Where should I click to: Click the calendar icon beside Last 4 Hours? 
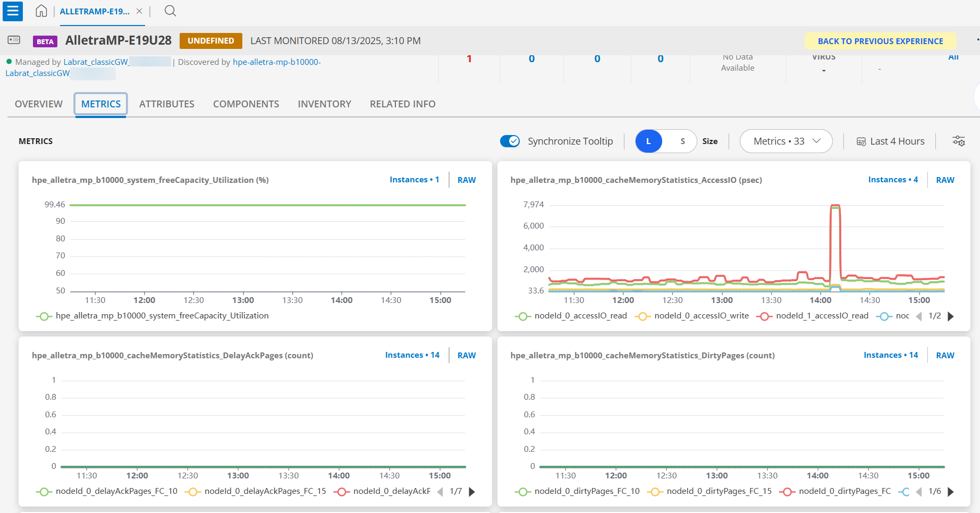coord(861,141)
